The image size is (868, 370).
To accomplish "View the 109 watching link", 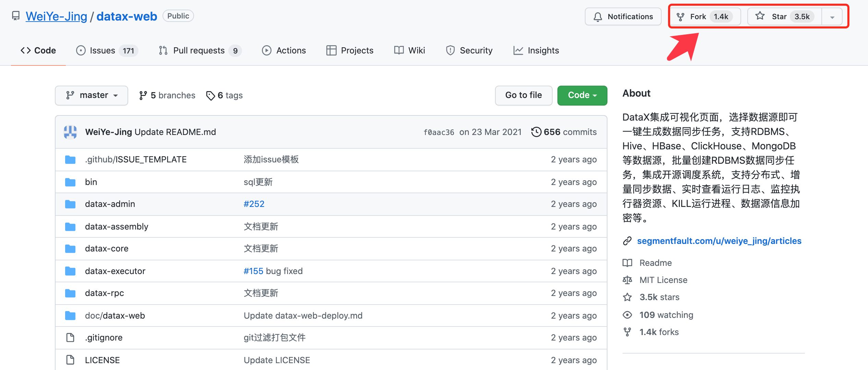I will pos(666,315).
